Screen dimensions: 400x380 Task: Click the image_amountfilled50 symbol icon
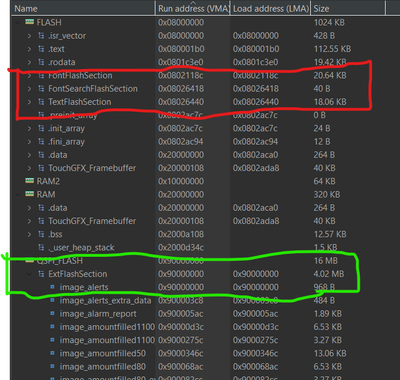52,353
